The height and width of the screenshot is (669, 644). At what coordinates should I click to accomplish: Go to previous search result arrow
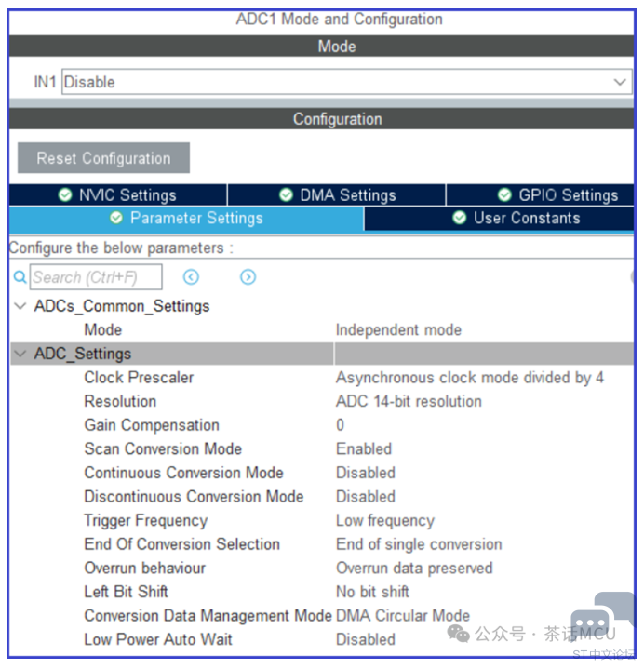click(x=191, y=277)
